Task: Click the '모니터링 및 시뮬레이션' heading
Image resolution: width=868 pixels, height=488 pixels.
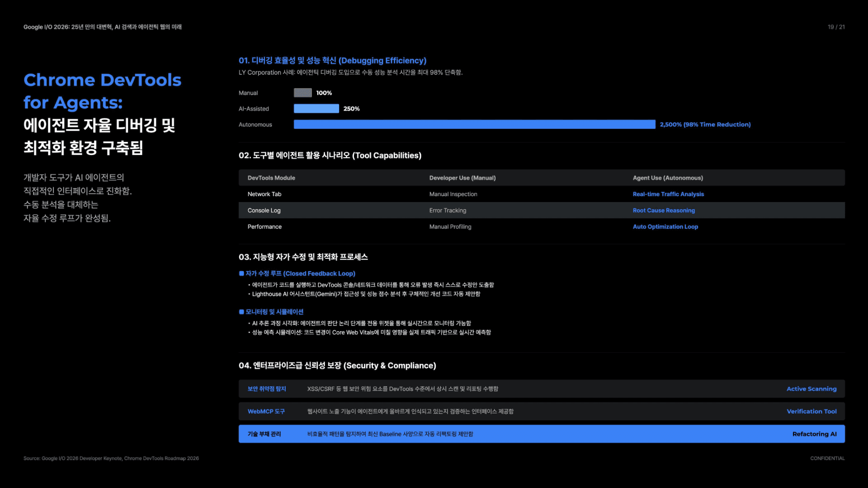Action: (274, 312)
